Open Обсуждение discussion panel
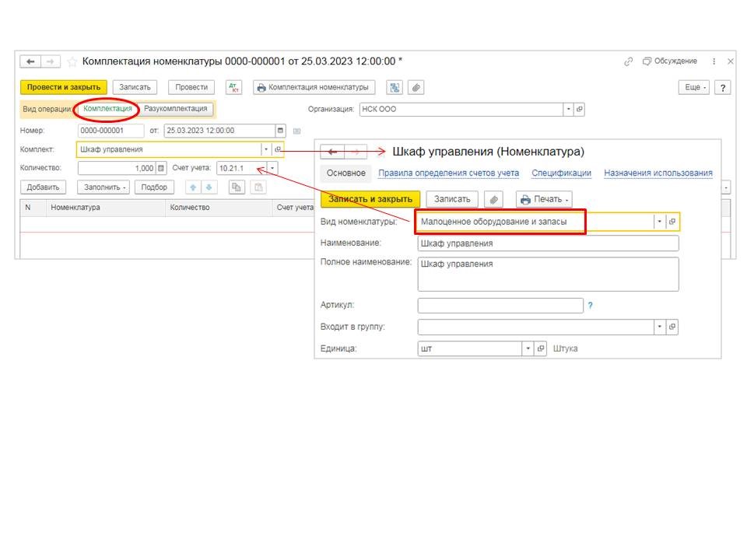The width and height of the screenshot is (747, 560). tap(670, 61)
